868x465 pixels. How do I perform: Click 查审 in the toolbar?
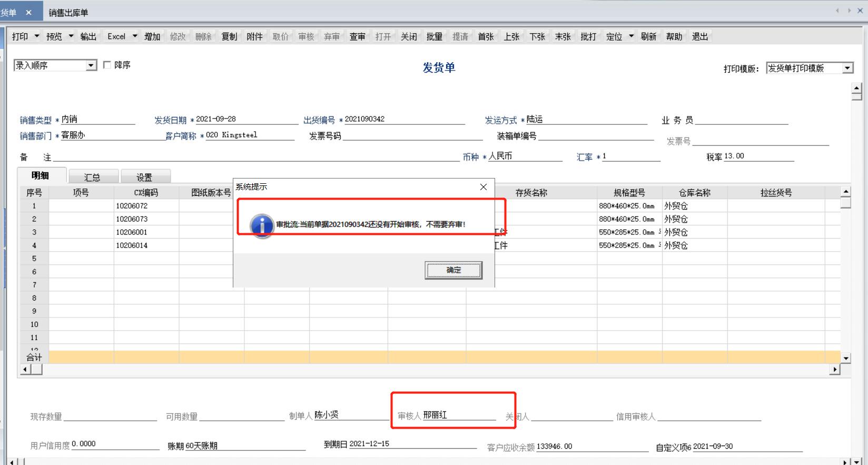(x=357, y=36)
